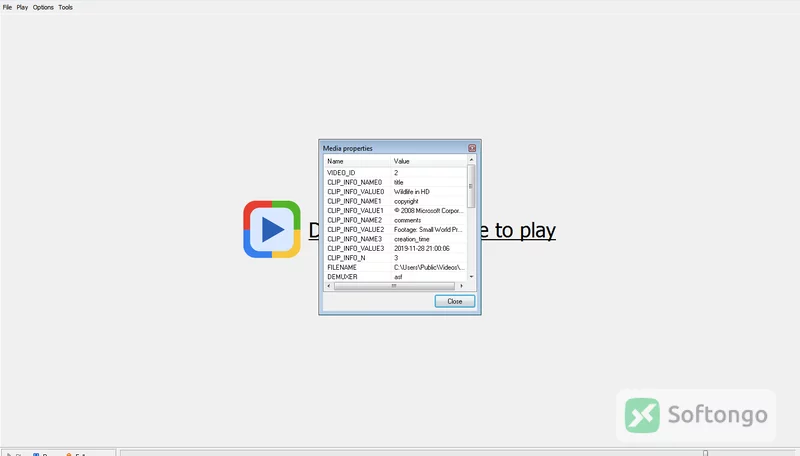Screen dimensions: 800x456
Task: Select the CLIP_INFO_VALUE1 entry
Action: [355, 211]
